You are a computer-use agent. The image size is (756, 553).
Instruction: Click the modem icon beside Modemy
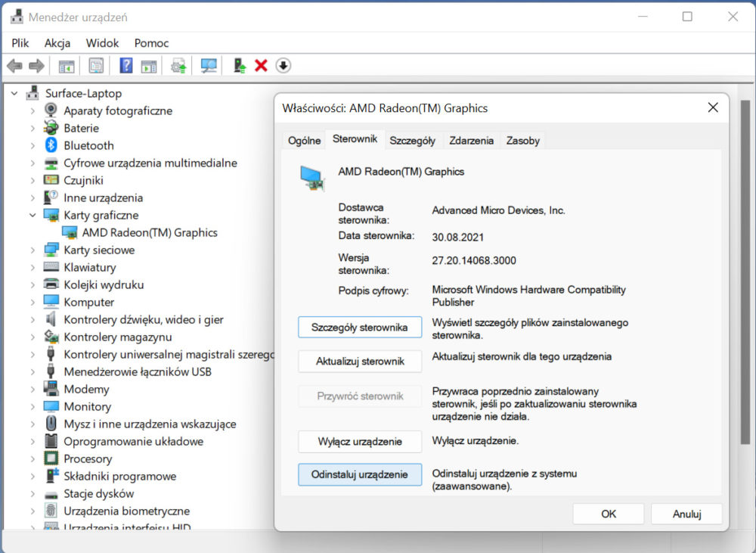[51, 389]
